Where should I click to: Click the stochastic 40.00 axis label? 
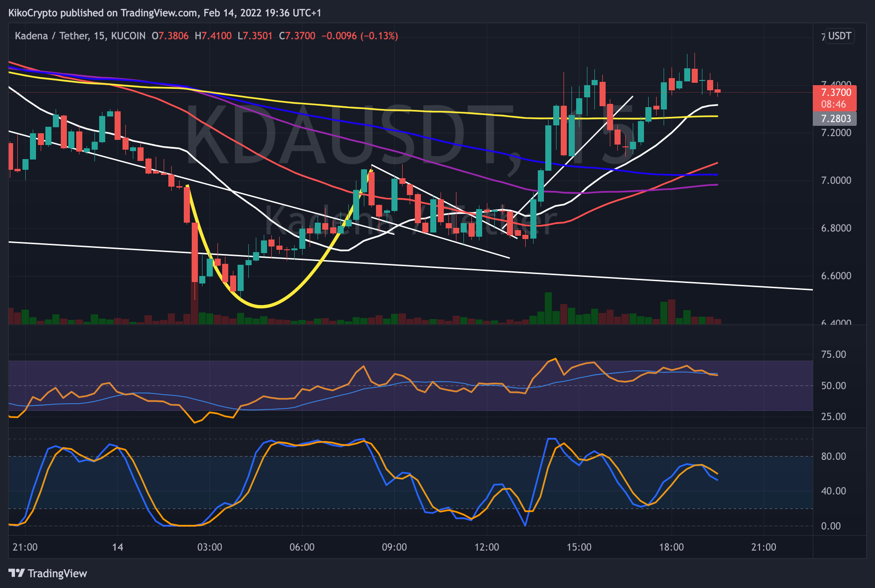click(x=834, y=491)
